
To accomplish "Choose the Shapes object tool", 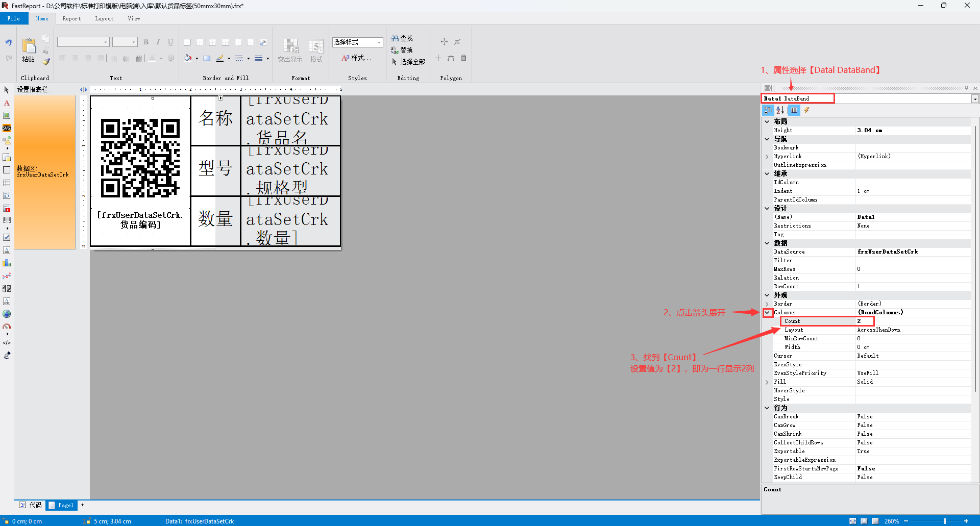I will (7, 140).
